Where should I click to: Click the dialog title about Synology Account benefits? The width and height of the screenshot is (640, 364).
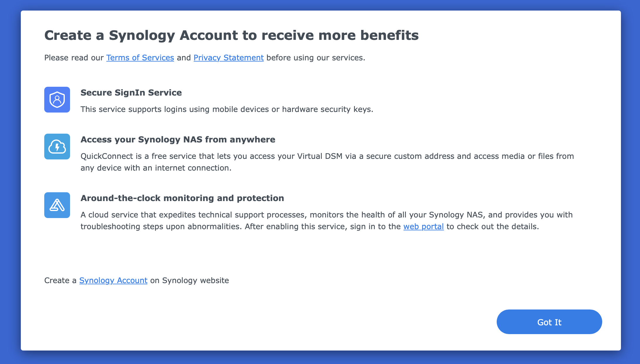click(232, 35)
